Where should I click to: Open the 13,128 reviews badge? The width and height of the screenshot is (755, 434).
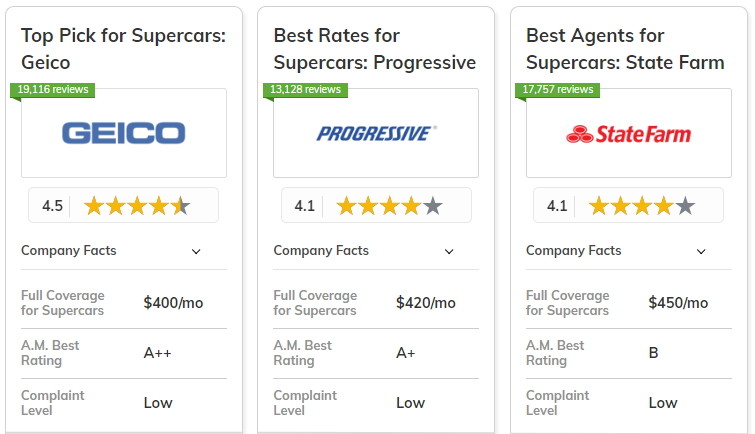(305, 90)
